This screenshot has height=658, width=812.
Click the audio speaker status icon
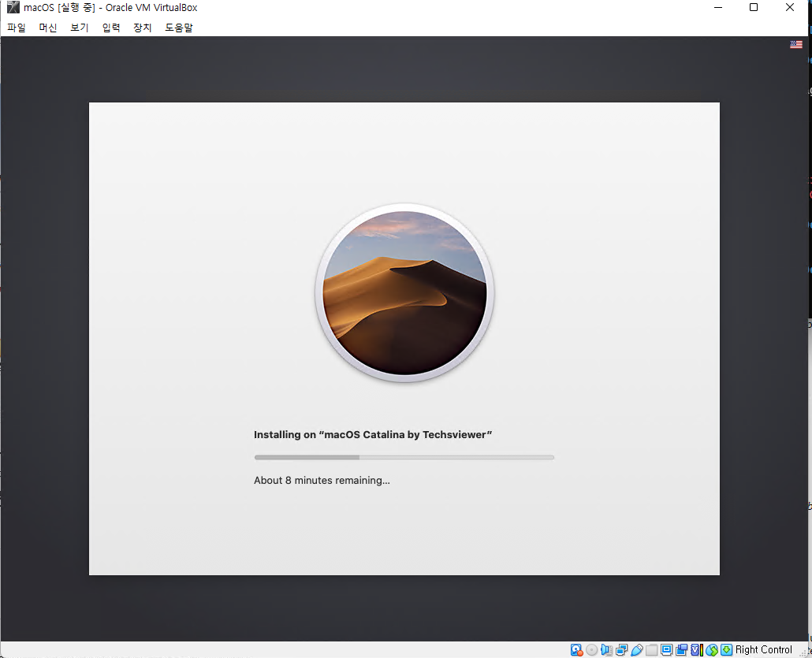(x=606, y=649)
